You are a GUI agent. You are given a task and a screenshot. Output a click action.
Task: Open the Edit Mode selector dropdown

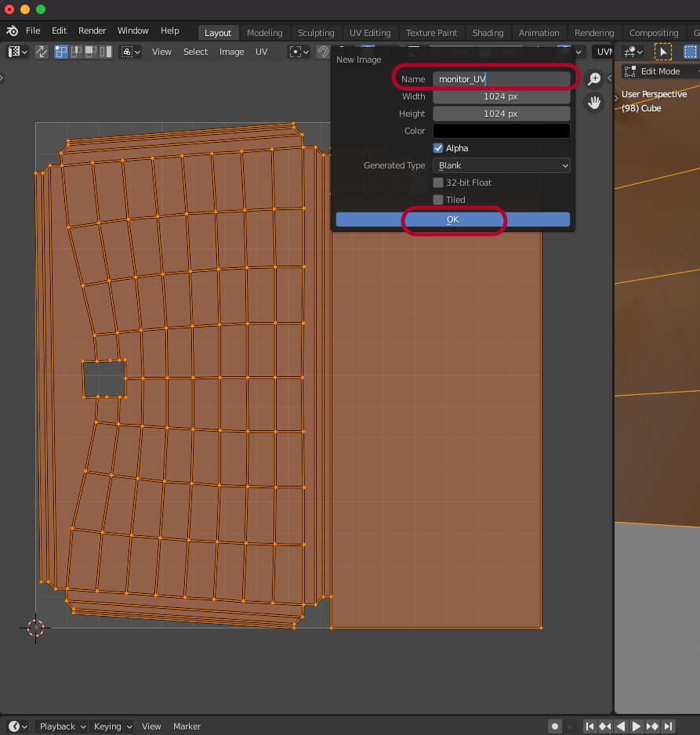coord(660,71)
